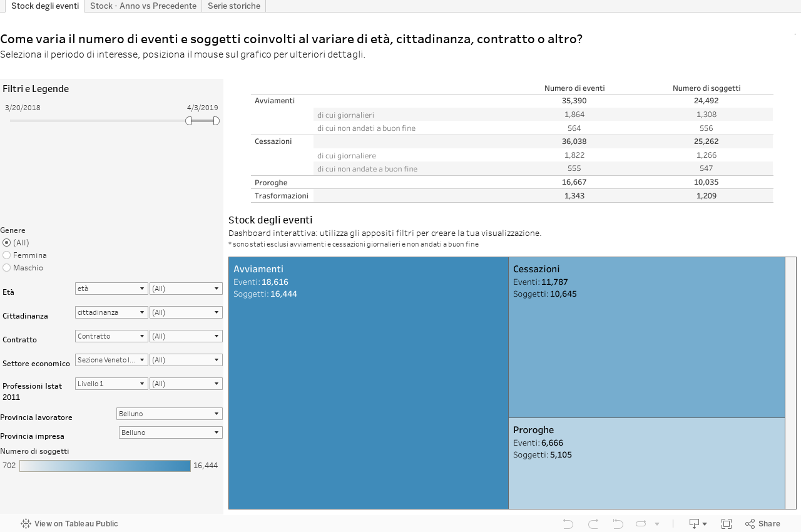This screenshot has height=532, width=801.
Task: Click the right handle of date slider
Action: point(216,121)
